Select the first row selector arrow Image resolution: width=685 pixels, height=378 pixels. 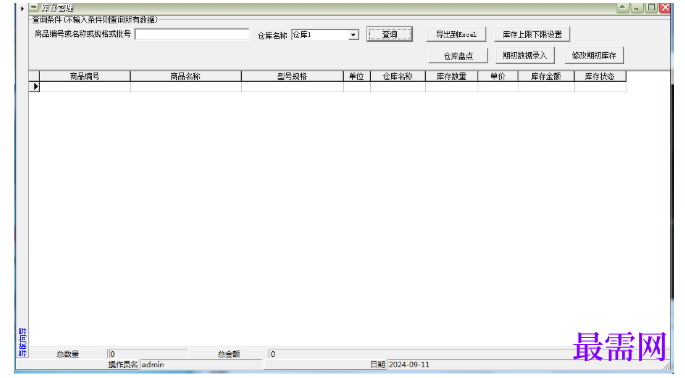(35, 87)
